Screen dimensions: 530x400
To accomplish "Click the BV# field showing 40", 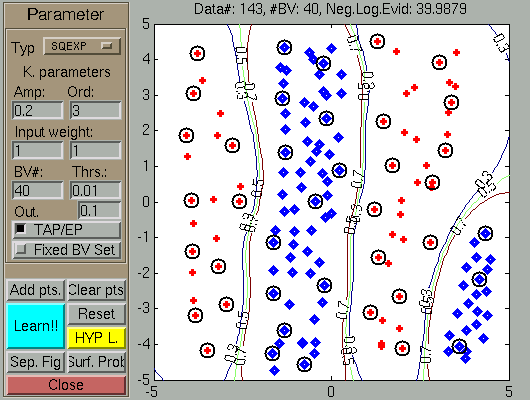I will point(37,190).
